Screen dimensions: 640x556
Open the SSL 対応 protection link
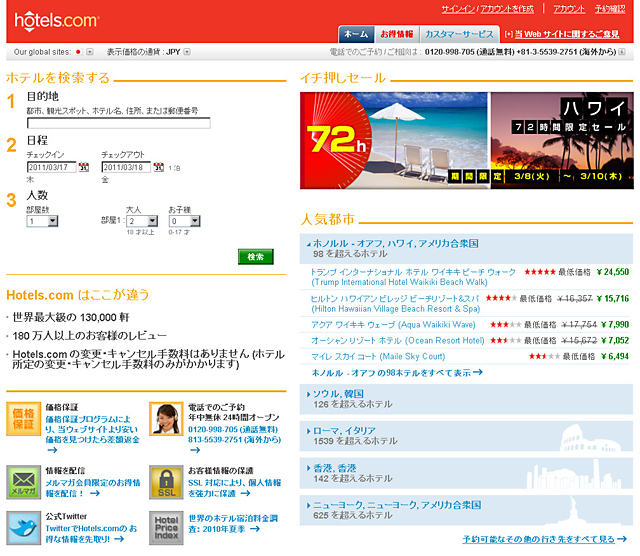234,488
